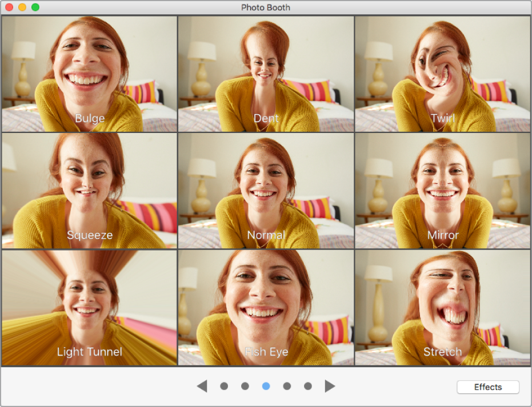Pick the Squeeze effect tile
The height and width of the screenshot is (407, 532).
click(x=89, y=191)
